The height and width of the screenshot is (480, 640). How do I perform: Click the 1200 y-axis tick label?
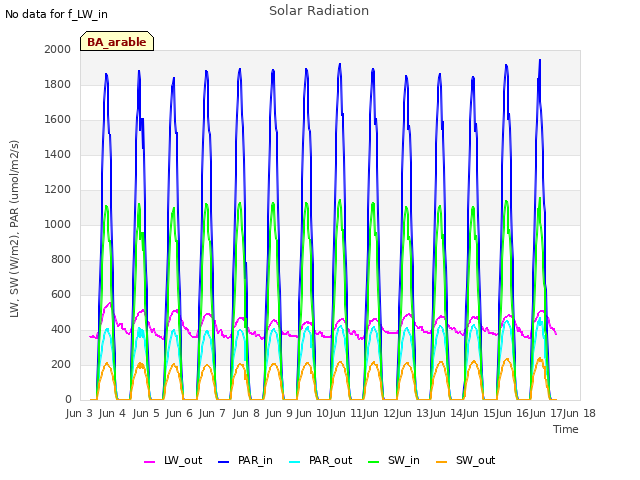(58, 189)
